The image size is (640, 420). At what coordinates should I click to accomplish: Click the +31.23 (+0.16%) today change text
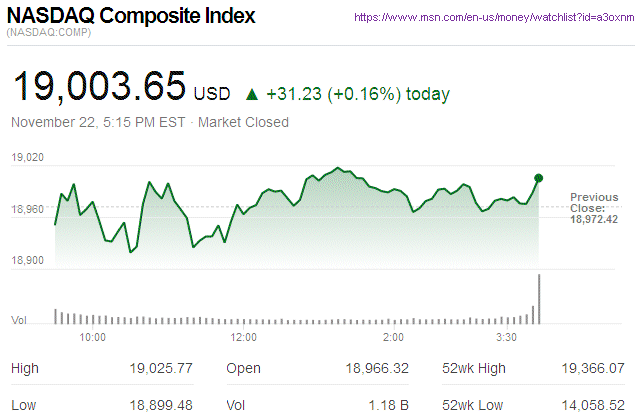pos(358,95)
